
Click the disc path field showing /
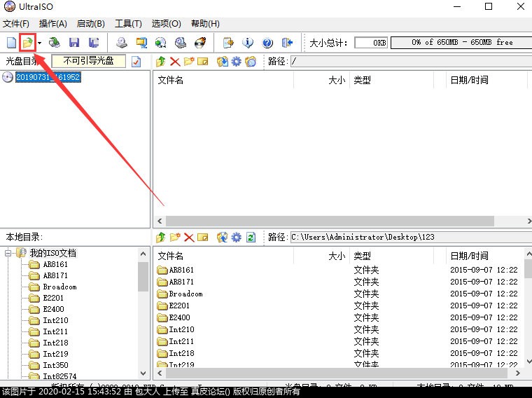coord(411,62)
